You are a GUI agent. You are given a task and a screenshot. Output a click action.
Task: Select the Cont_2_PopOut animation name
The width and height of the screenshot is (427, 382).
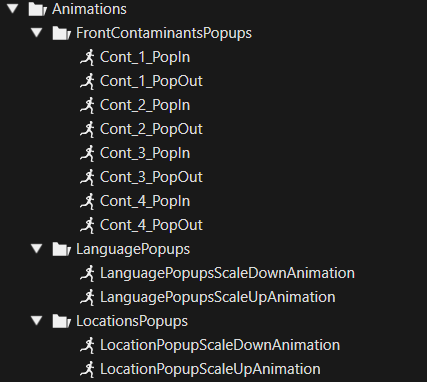[x=151, y=129]
